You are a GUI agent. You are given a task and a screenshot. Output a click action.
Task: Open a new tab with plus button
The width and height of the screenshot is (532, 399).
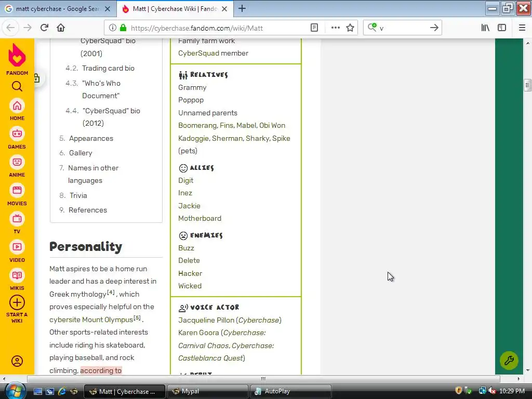[x=242, y=8]
